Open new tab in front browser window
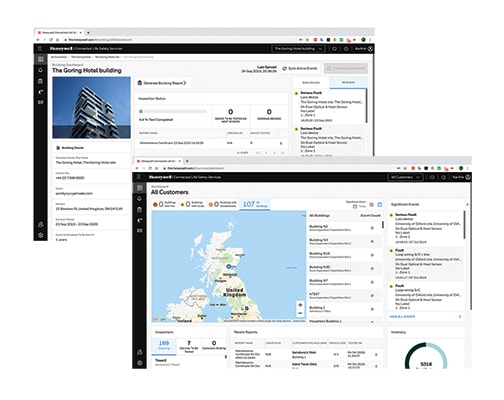This screenshot has height=400, width=504. pyautogui.click(x=187, y=161)
